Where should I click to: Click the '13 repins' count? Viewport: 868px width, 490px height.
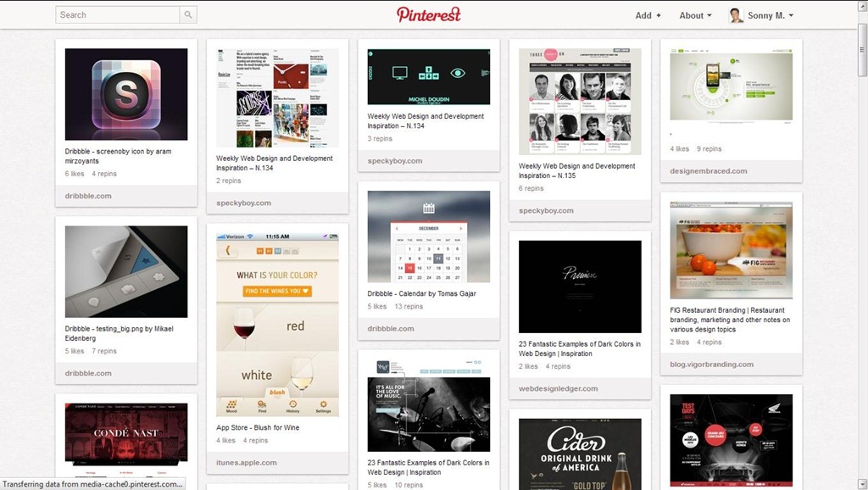[409, 306]
